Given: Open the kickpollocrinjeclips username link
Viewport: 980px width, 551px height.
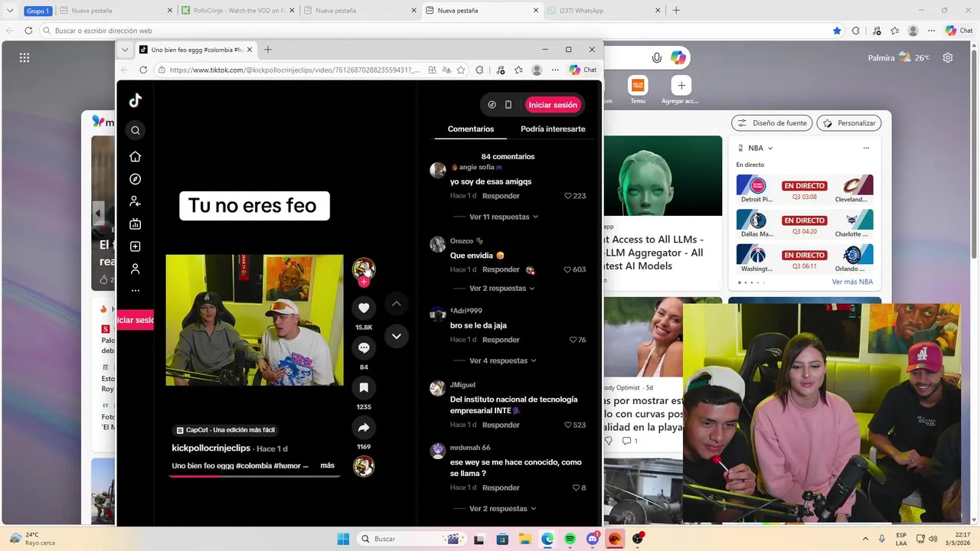Looking at the screenshot, I should pyautogui.click(x=211, y=448).
